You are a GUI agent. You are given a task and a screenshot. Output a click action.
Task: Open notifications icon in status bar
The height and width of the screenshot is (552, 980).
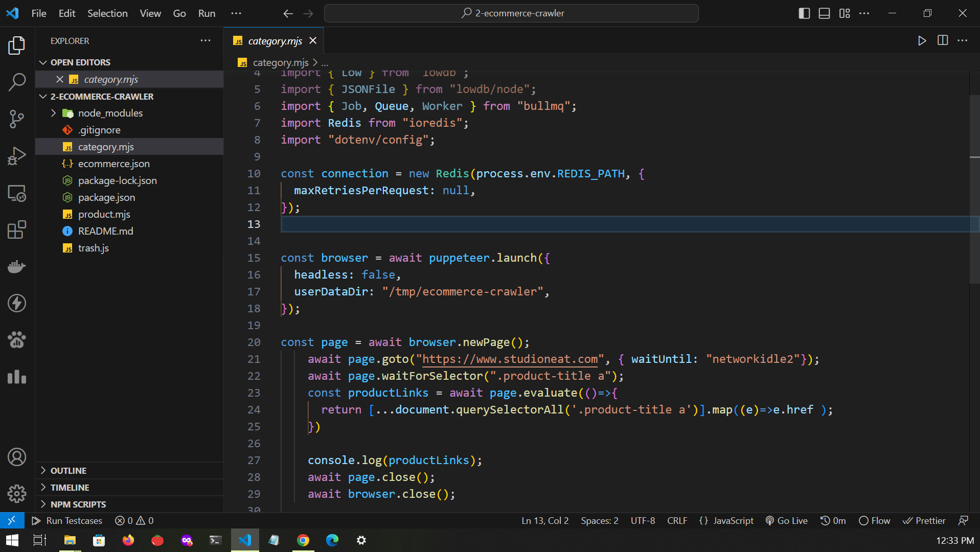point(964,520)
